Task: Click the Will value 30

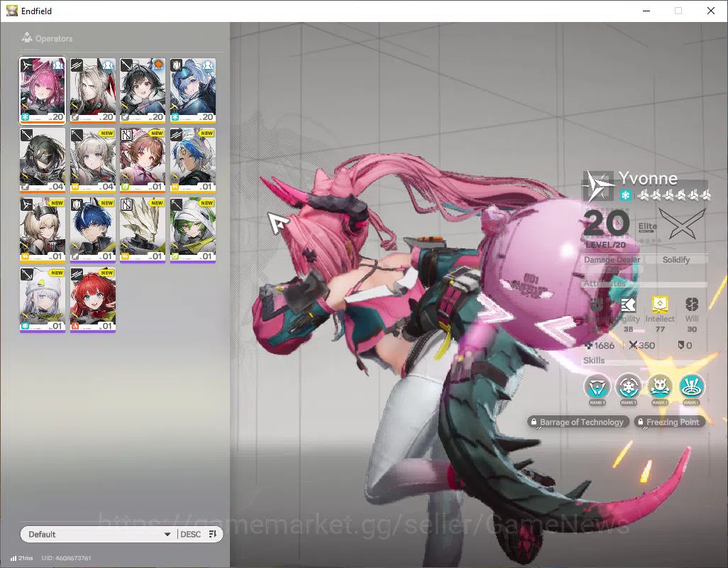Action: 692,329
